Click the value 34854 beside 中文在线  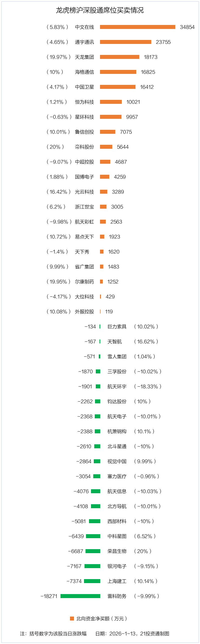[x=187, y=27]
